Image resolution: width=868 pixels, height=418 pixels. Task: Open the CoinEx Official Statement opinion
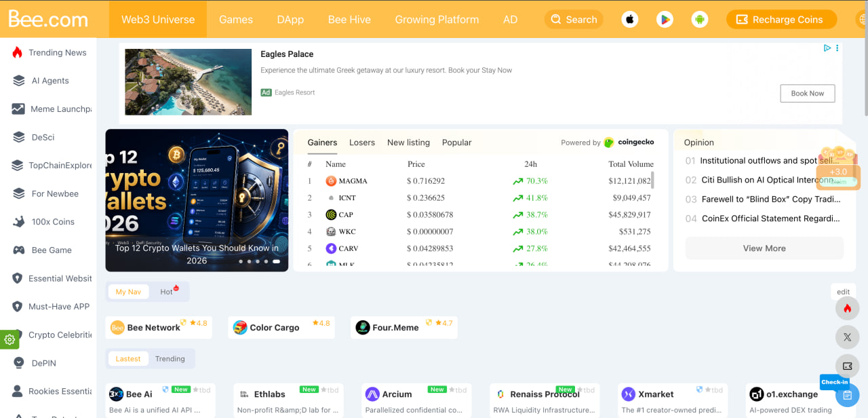point(771,218)
